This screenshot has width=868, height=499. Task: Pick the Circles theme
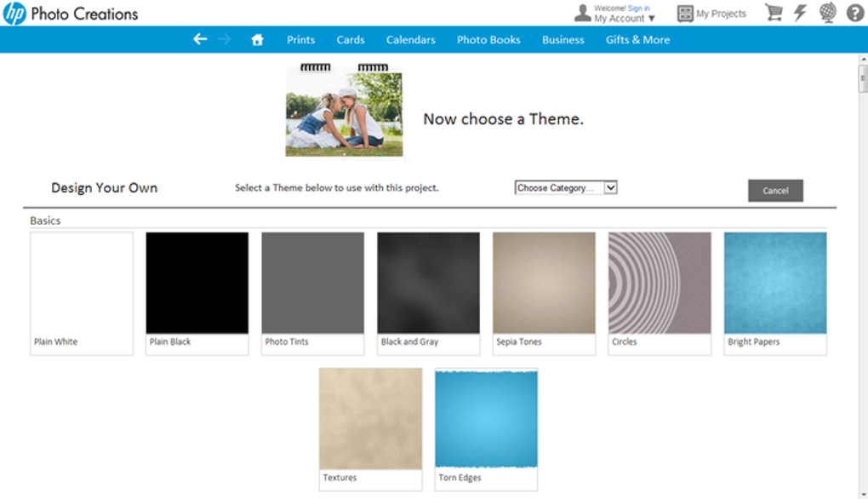[x=660, y=294]
